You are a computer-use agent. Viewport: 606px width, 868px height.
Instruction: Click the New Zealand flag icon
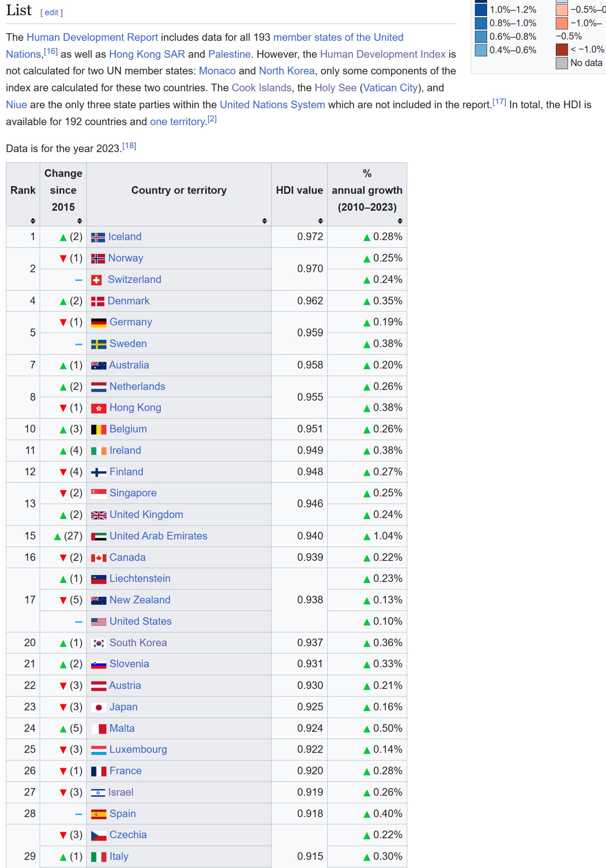[99, 600]
